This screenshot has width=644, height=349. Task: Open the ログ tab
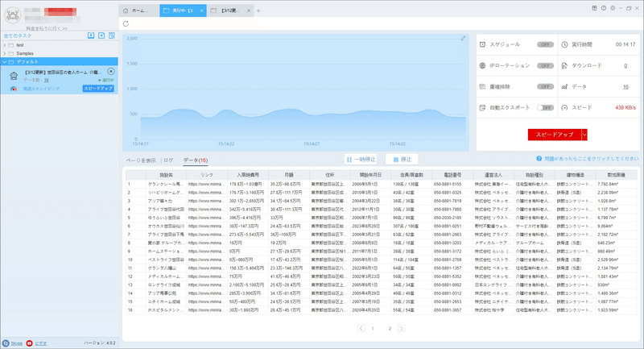[x=168, y=160]
